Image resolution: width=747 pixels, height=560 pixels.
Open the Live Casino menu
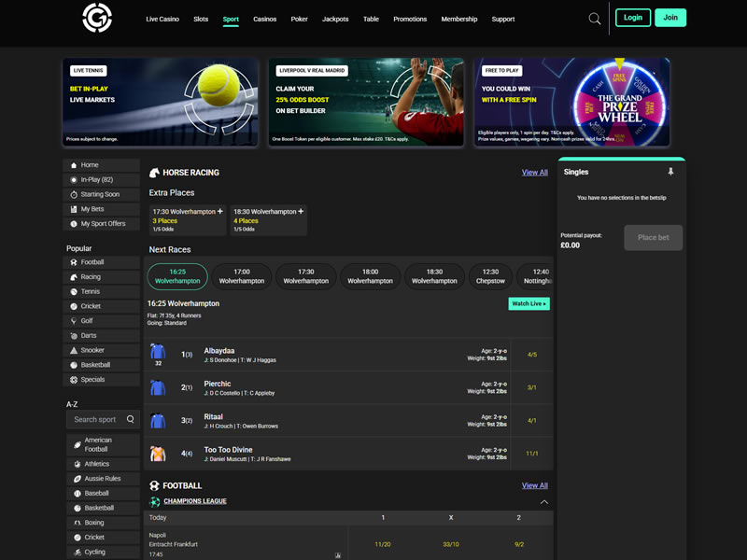[162, 19]
